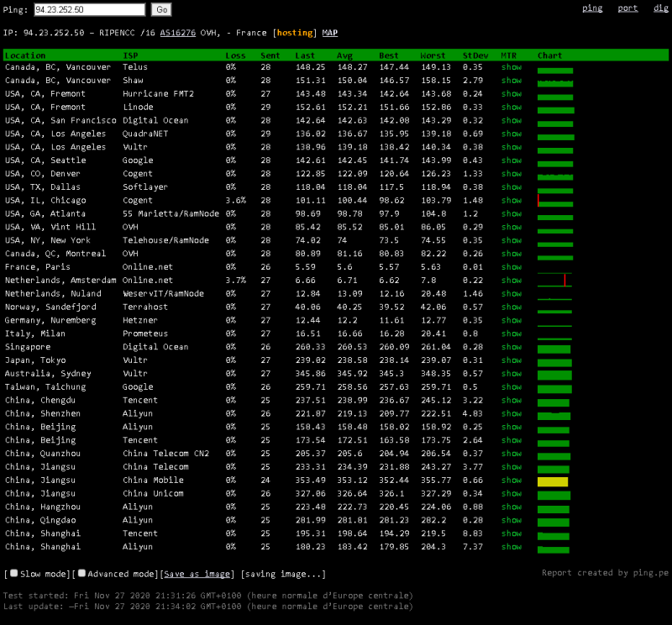
Task: Show MTR for Germany Nuremberg Hetzner
Action: (511, 320)
